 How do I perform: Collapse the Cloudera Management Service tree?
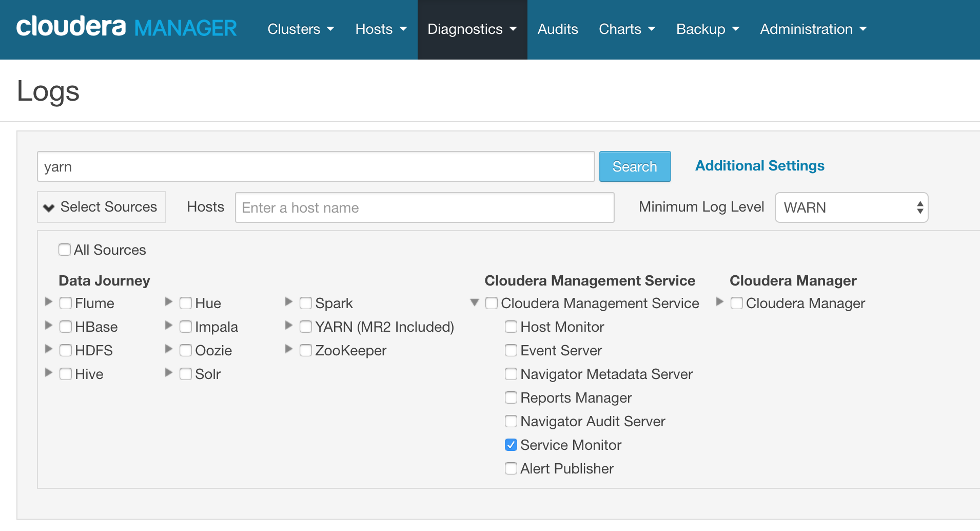(x=475, y=302)
